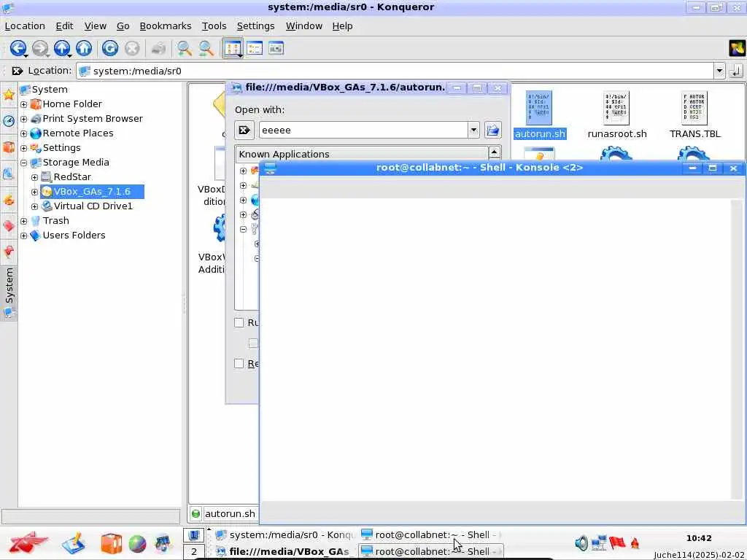Expand Print System Browser tree node
Image resolution: width=747 pixels, height=560 pixels.
click(24, 119)
